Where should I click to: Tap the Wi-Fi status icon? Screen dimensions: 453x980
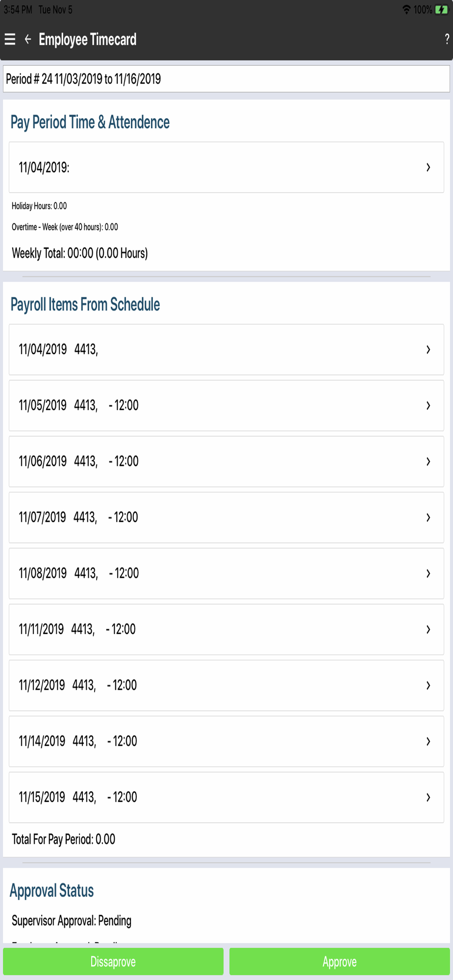click(406, 10)
